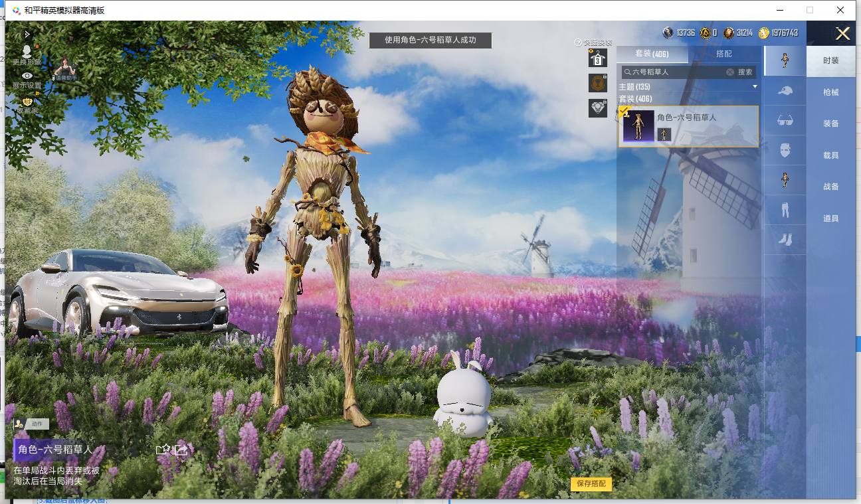The image size is (861, 504).
Task: Toggle favorite star icon for the outfit
Action: [x=163, y=450]
